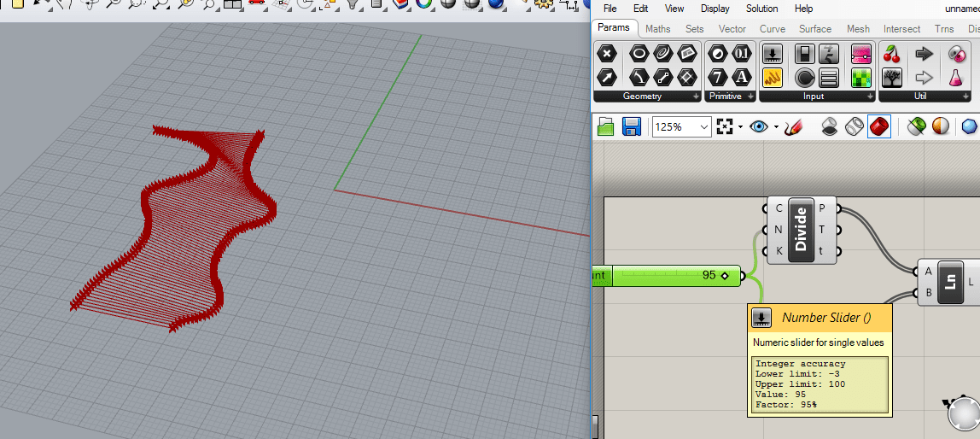Select the Divide component

[802, 230]
